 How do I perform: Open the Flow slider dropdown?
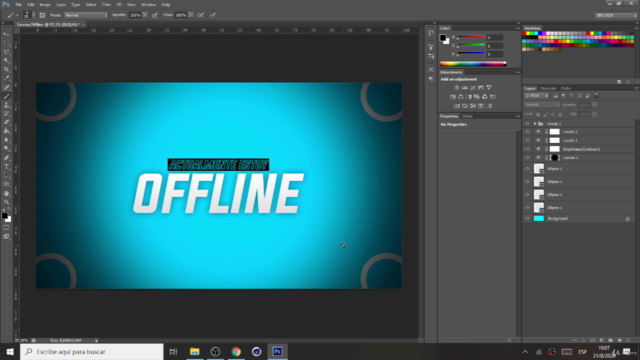(x=191, y=15)
